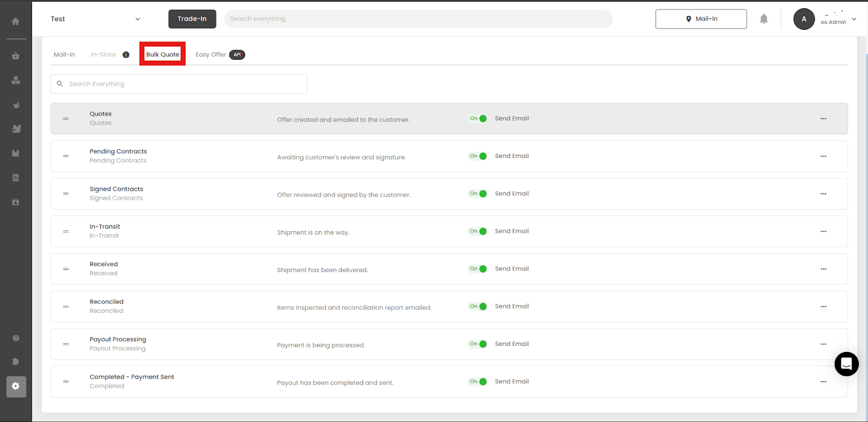Click the drag handle for In-Transit row
The width and height of the screenshot is (868, 422).
click(x=66, y=231)
